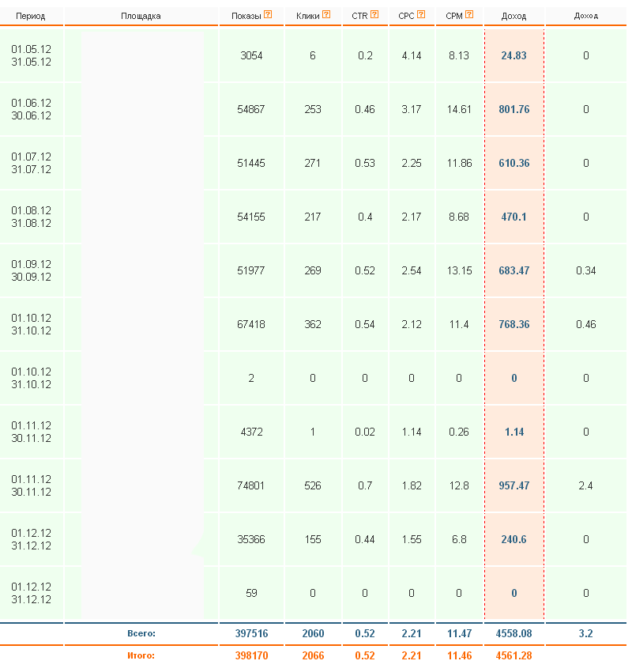Click Всего total income 4558.08
This screenshot has width=632, height=672.
click(x=513, y=633)
